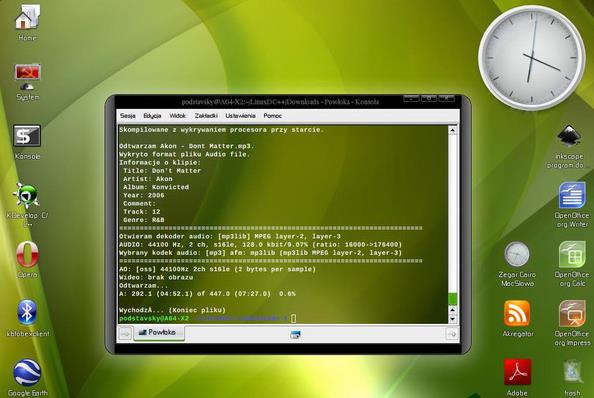Open the Zakładki menu in Konsole
This screenshot has width=594, height=398.
click(206, 116)
